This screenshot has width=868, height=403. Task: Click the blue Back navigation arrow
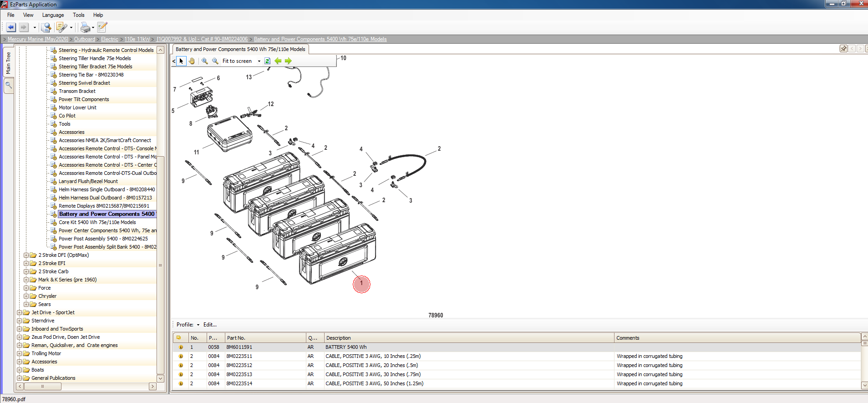tap(11, 27)
